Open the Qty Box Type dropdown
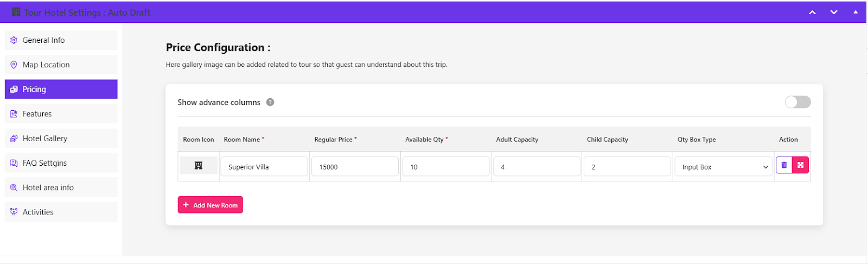The image size is (868, 264). coord(723,167)
